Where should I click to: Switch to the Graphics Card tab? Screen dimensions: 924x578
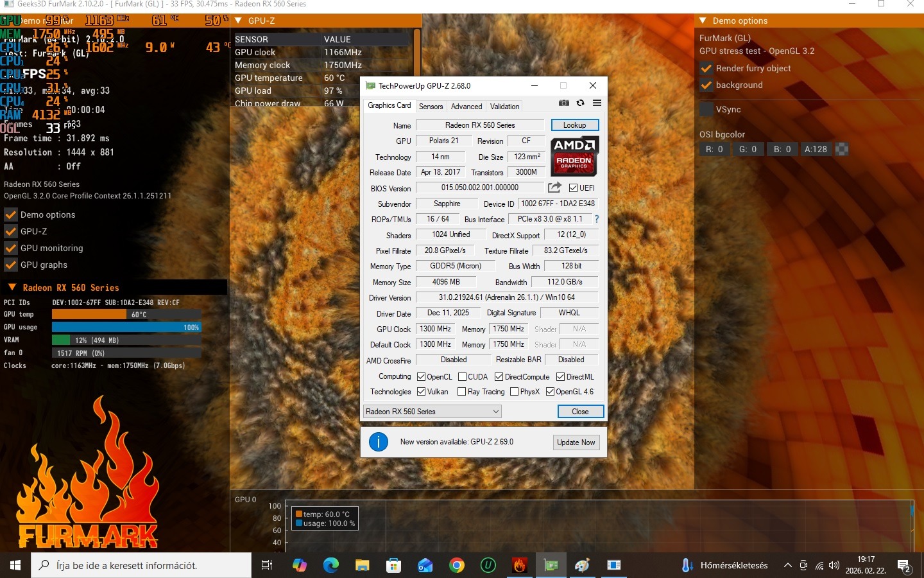tap(389, 106)
